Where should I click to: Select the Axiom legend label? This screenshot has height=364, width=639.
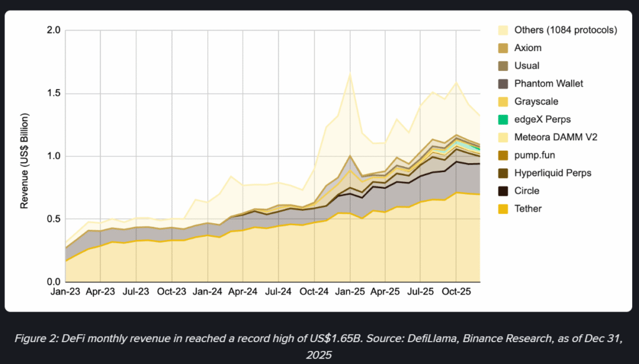(x=528, y=47)
